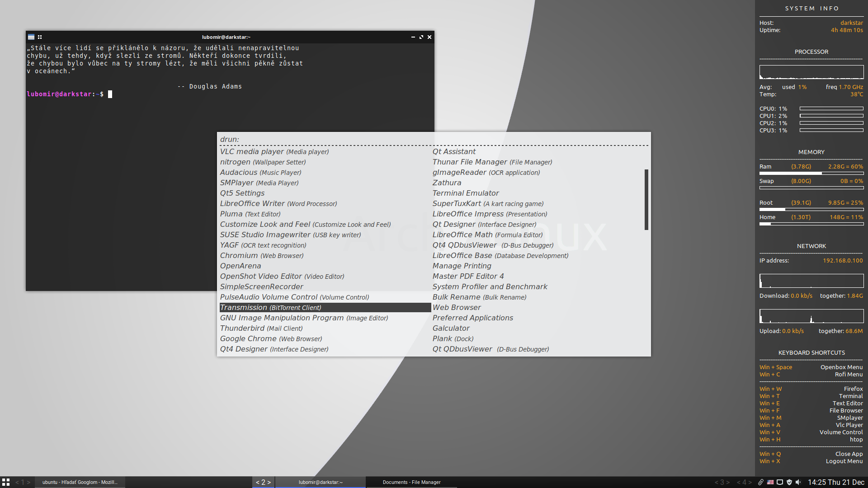
Task: Launch SuperTuxKart racing game
Action: pyautogui.click(x=538, y=204)
